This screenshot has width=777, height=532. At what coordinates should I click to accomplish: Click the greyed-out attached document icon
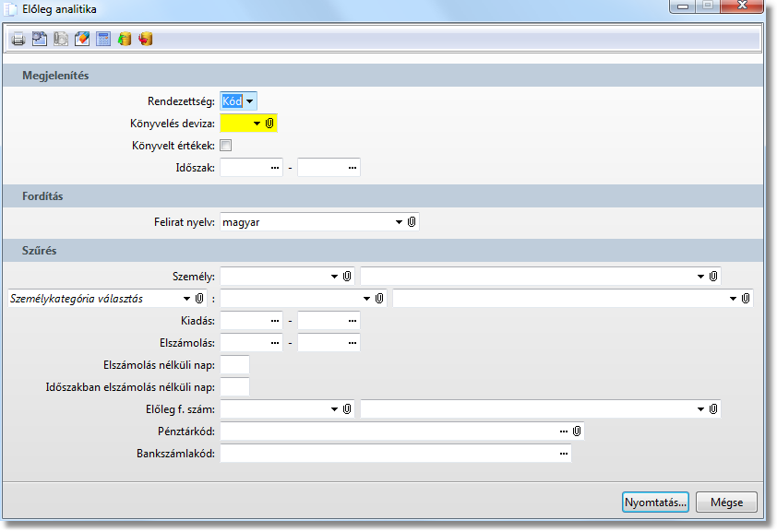61,39
